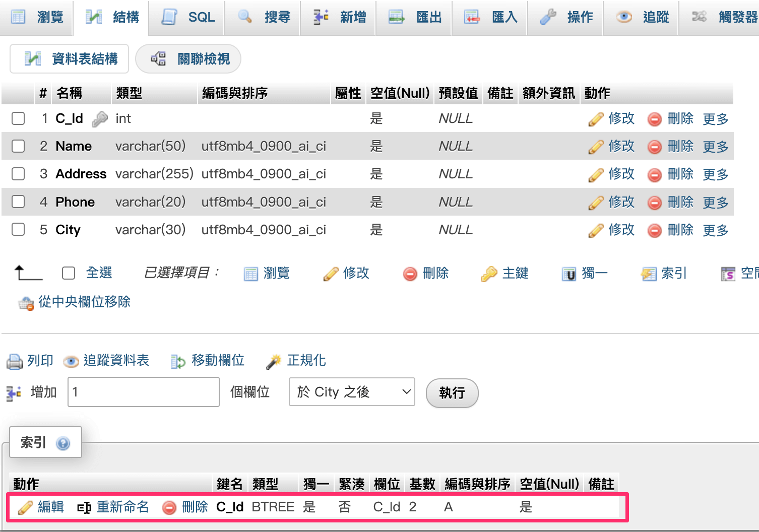Click the eye icon for 追蹤資料表
The image size is (759, 532).
tap(71, 361)
